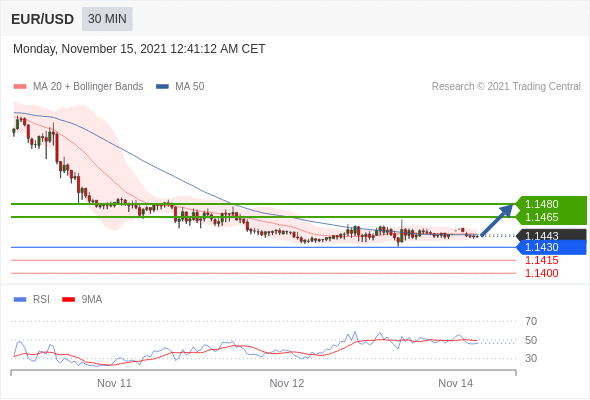Toggle the MA 20 + Bollinger Bands legend label

pyautogui.click(x=88, y=87)
